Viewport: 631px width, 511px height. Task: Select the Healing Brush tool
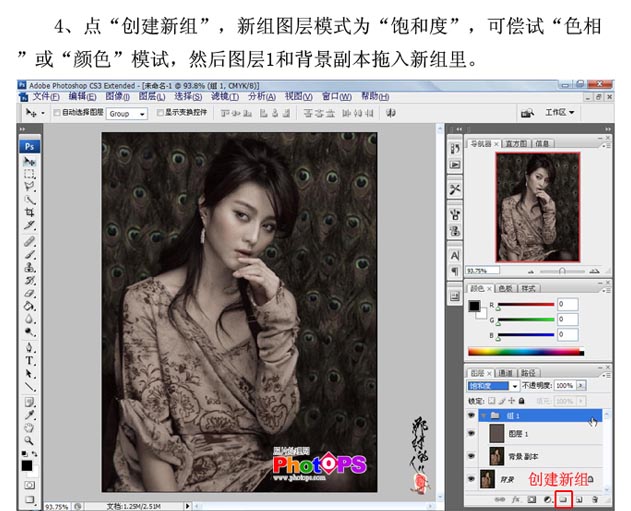tap(29, 242)
